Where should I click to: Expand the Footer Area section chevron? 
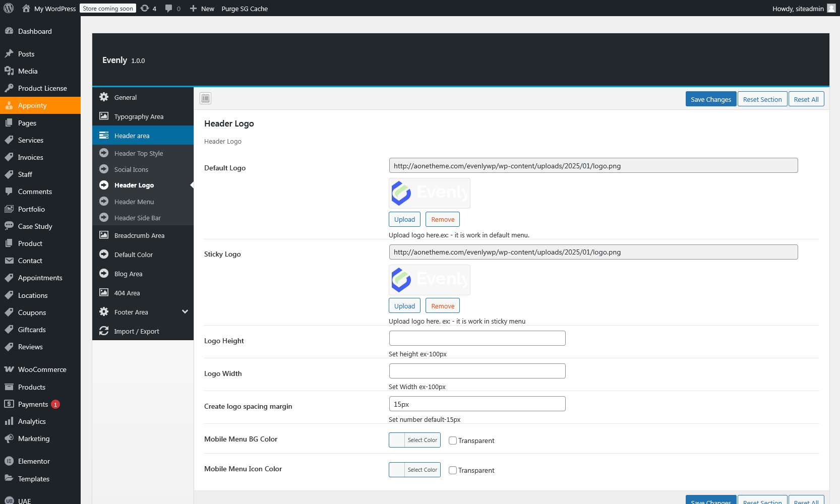[x=185, y=312]
